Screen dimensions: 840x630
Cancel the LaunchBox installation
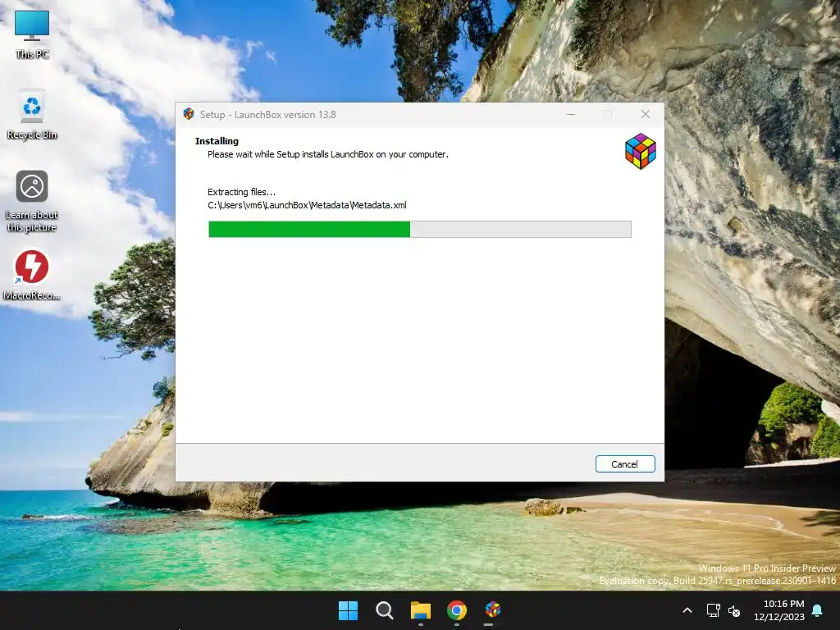[x=624, y=464]
